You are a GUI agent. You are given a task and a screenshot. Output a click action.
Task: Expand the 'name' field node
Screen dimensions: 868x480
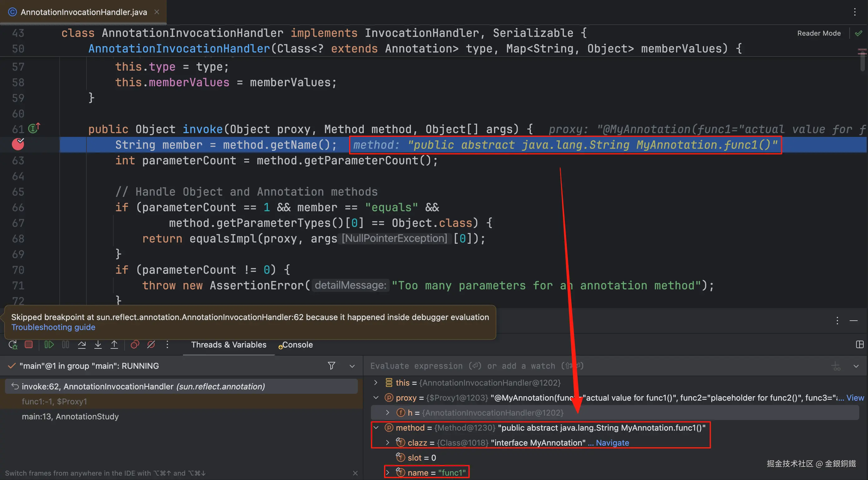point(387,472)
